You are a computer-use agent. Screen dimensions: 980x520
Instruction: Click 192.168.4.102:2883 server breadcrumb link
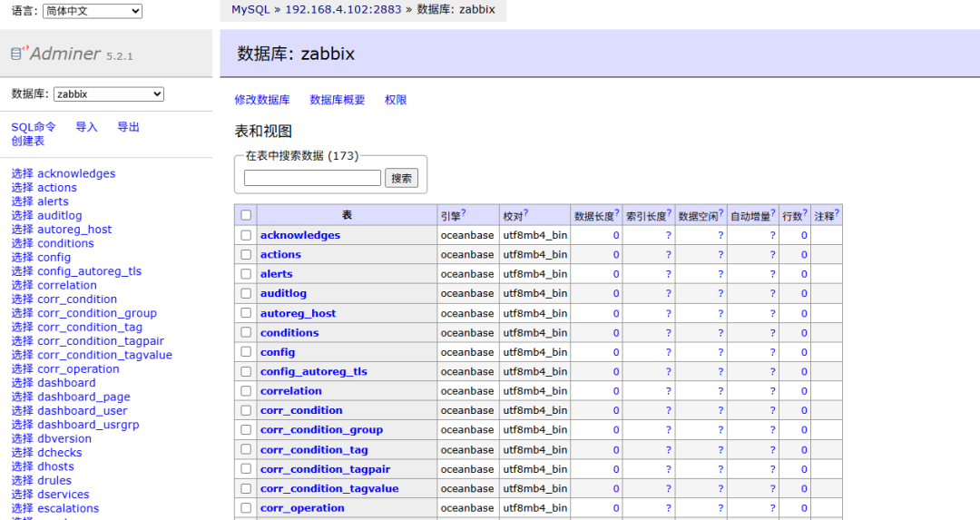(343, 9)
